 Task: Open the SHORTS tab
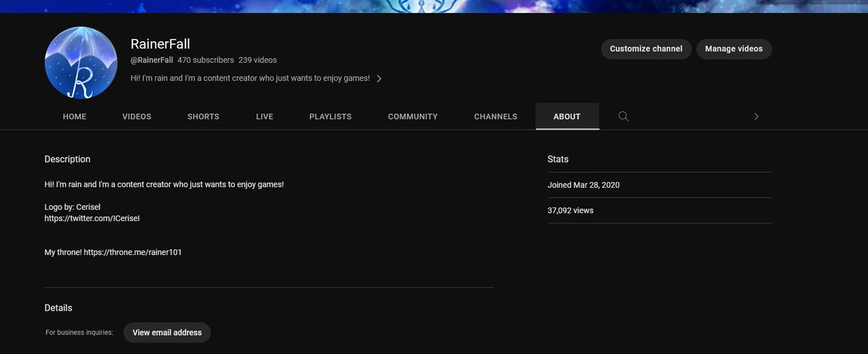coord(203,116)
